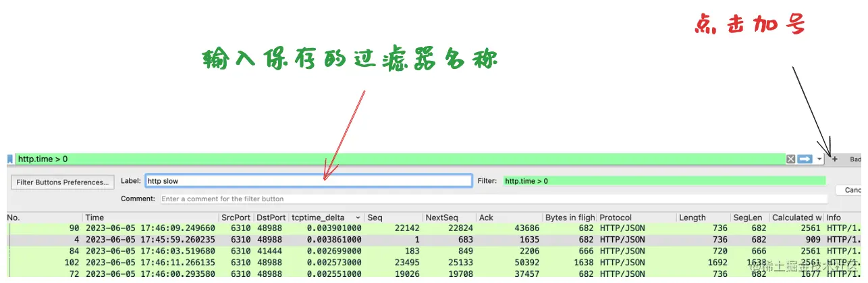The height and width of the screenshot is (283, 868).
Task: Apply the display filter with arrow button
Action: coord(805,159)
